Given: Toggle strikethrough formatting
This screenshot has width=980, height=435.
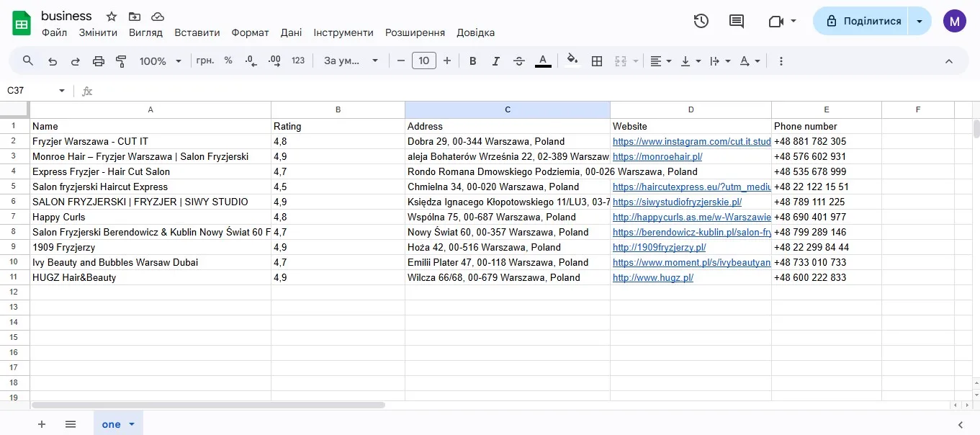Looking at the screenshot, I should tap(519, 61).
